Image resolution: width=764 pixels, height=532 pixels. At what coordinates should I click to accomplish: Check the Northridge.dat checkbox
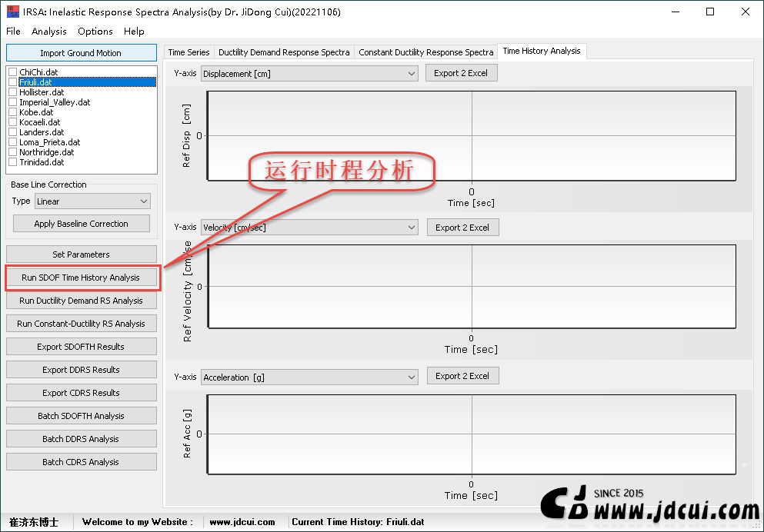(12, 152)
